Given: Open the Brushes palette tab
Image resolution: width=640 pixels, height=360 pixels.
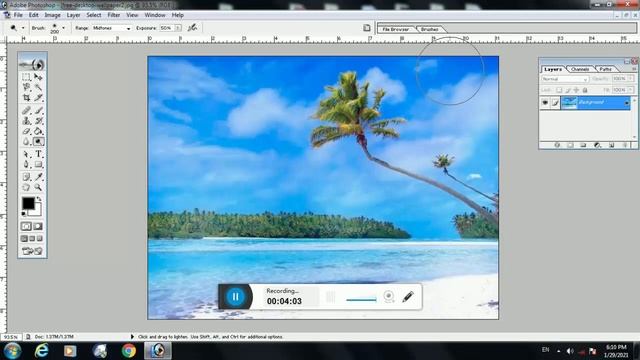Looking at the screenshot, I should 430,29.
